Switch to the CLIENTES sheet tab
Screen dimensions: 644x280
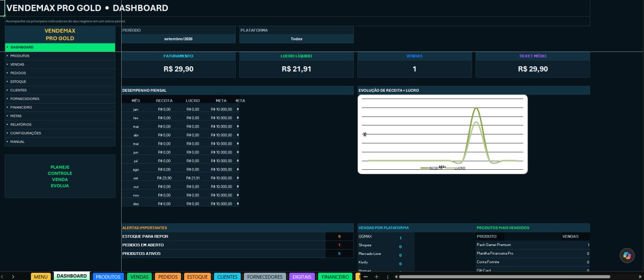(227, 277)
